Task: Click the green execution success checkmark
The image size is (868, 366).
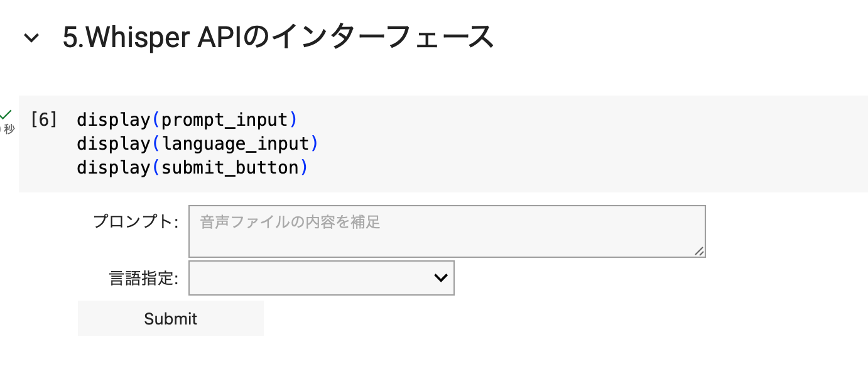Action: [x=6, y=114]
